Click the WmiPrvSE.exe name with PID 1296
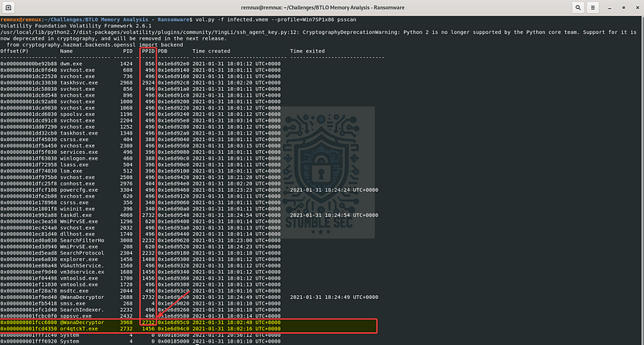Image resolution: width=644 pixels, height=345 pixels. coord(79,222)
